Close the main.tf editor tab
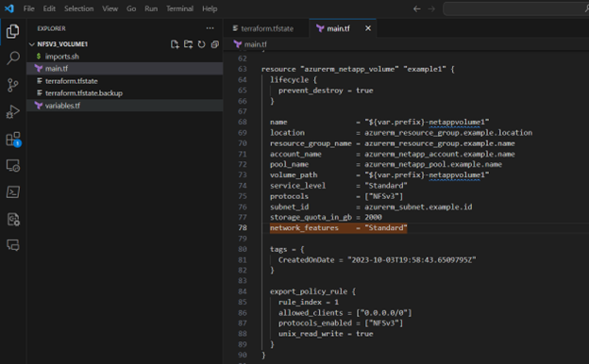 click(x=368, y=28)
